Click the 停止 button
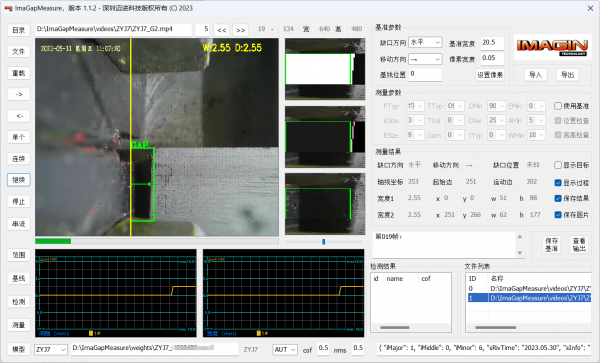Viewport: 600px width, 363px height. click(x=19, y=202)
